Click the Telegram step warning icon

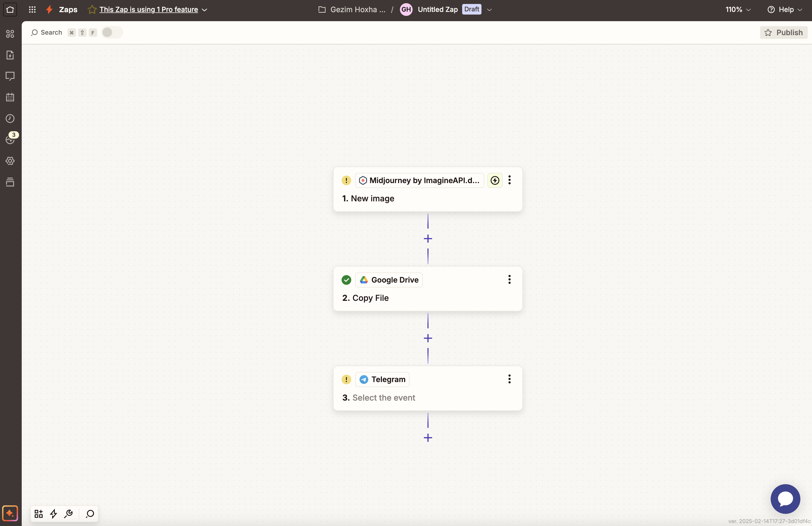pos(346,379)
